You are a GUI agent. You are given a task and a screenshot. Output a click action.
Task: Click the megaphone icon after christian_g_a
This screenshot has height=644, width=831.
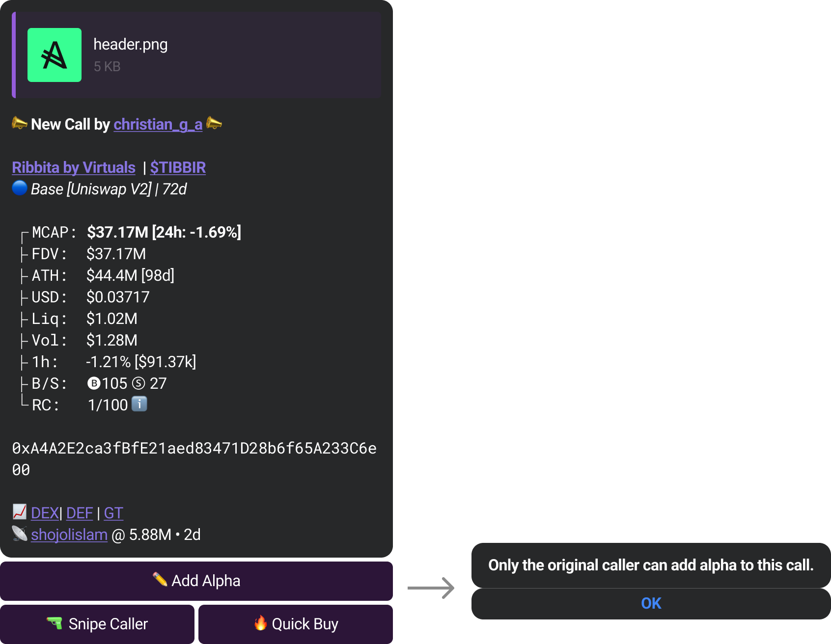pos(214,123)
